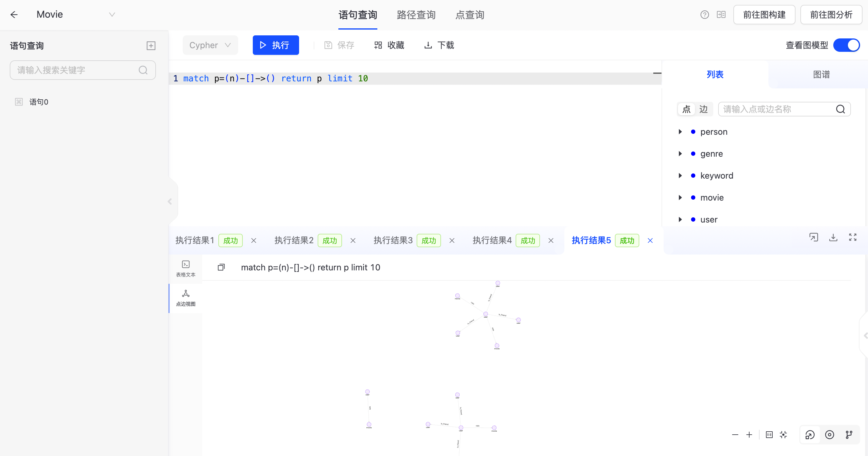Go back using the left arrow
868x456 pixels.
pyautogui.click(x=14, y=15)
